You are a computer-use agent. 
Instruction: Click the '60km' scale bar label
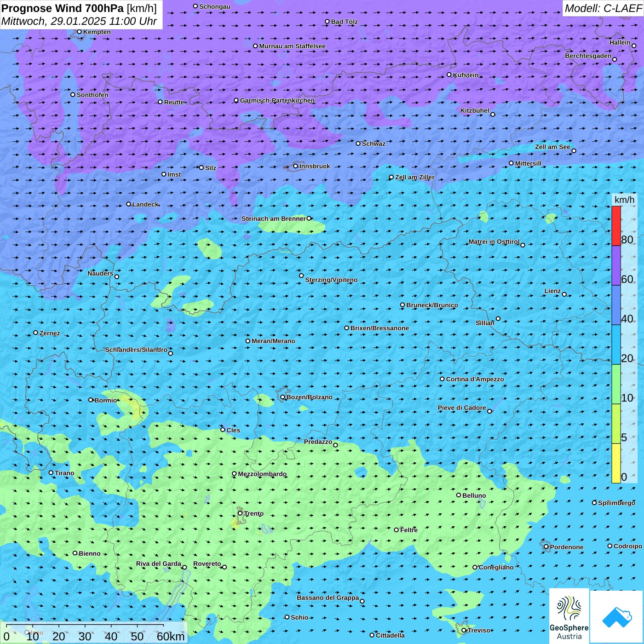(171, 636)
